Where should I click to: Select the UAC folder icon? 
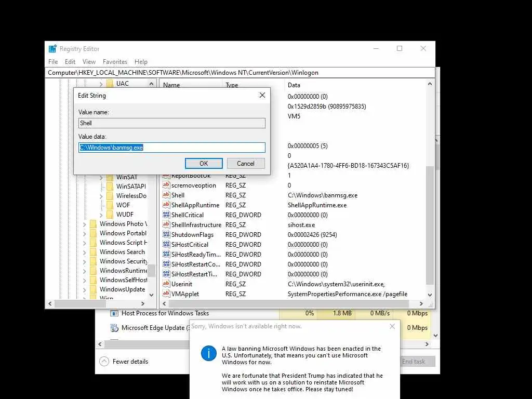point(110,84)
